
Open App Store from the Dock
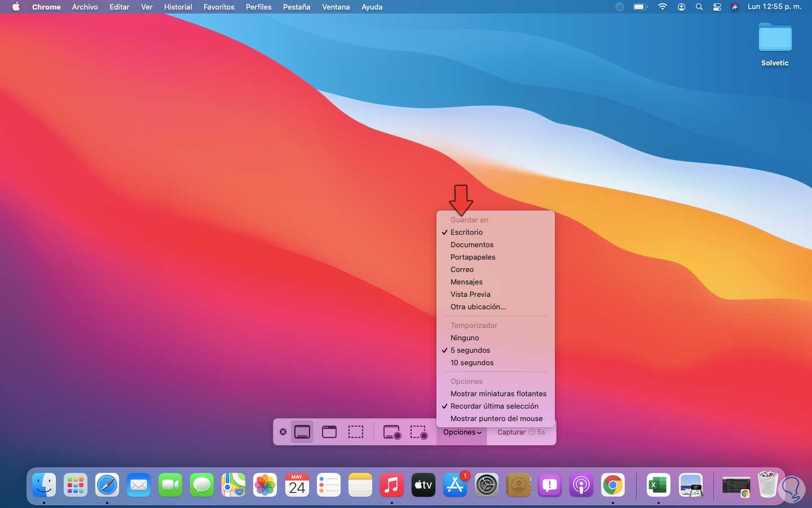[455, 485]
